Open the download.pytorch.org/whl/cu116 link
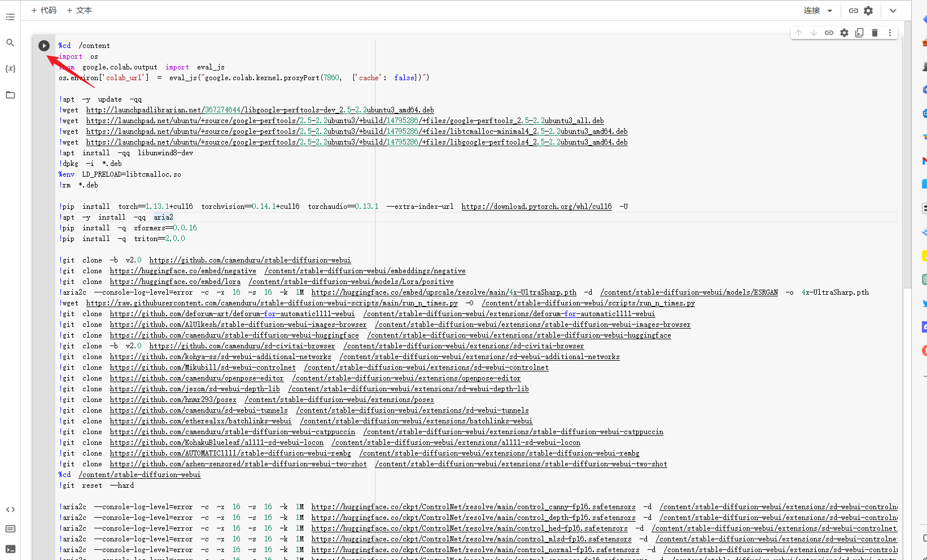This screenshot has height=560, width=927. click(x=536, y=207)
